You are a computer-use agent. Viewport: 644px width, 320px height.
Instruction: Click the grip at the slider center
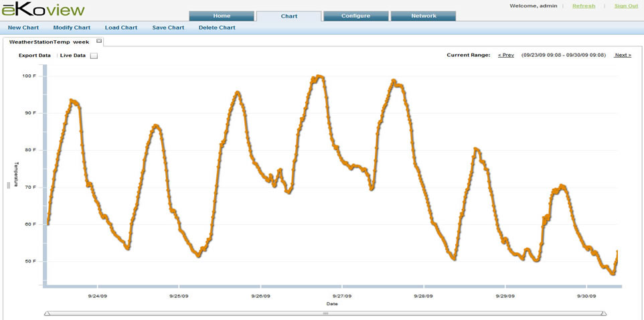pyautogui.click(x=325, y=313)
